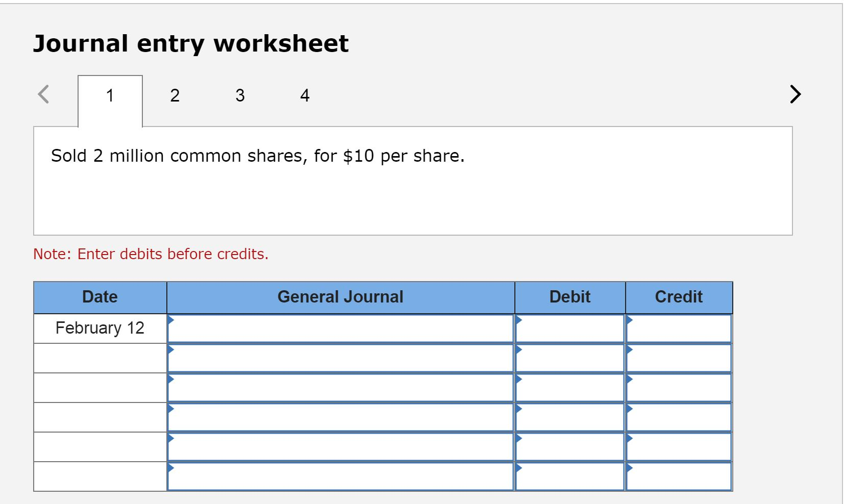
Task: Select the currently active tab 1
Action: 110,95
